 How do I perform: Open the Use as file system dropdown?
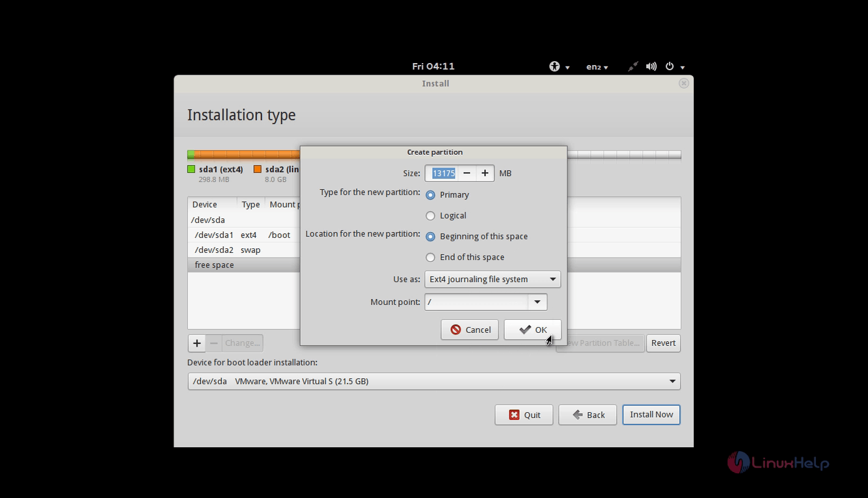click(493, 279)
